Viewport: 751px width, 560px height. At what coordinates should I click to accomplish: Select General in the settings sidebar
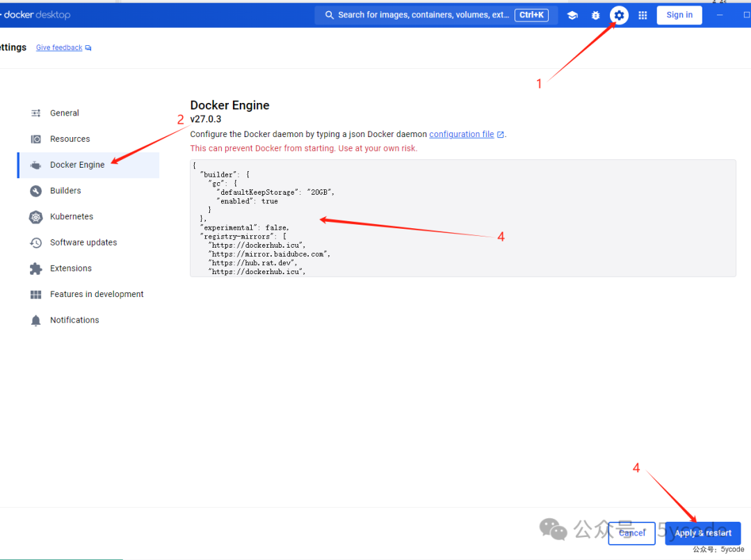click(64, 113)
